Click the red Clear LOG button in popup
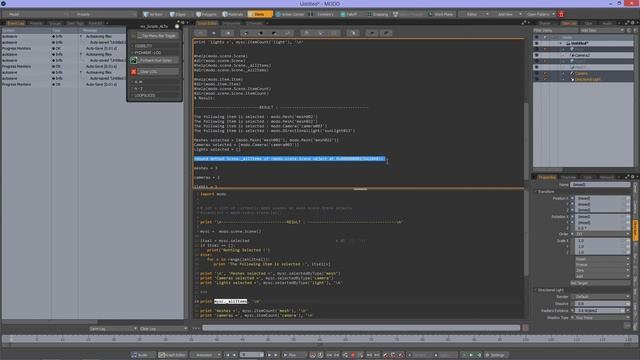 click(x=134, y=72)
